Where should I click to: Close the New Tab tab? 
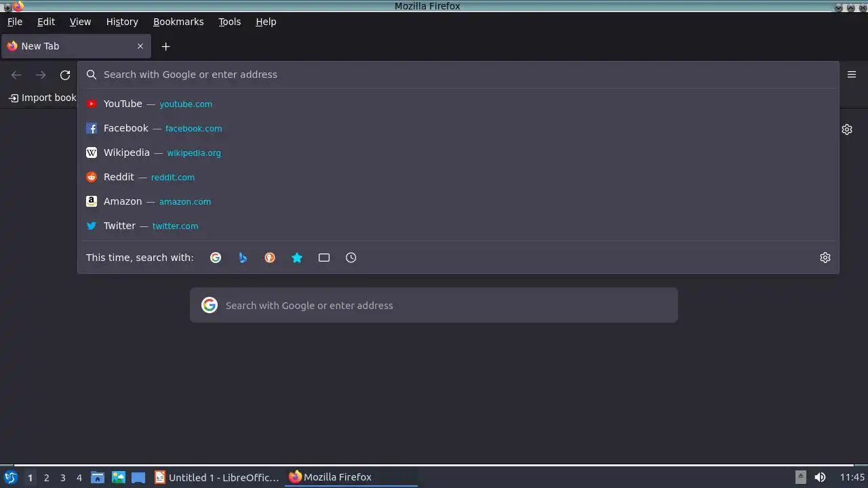140,46
